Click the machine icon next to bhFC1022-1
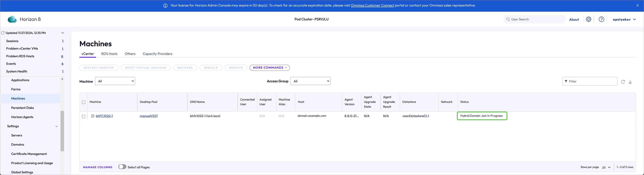The width and height of the screenshot is (644, 175). point(92,116)
